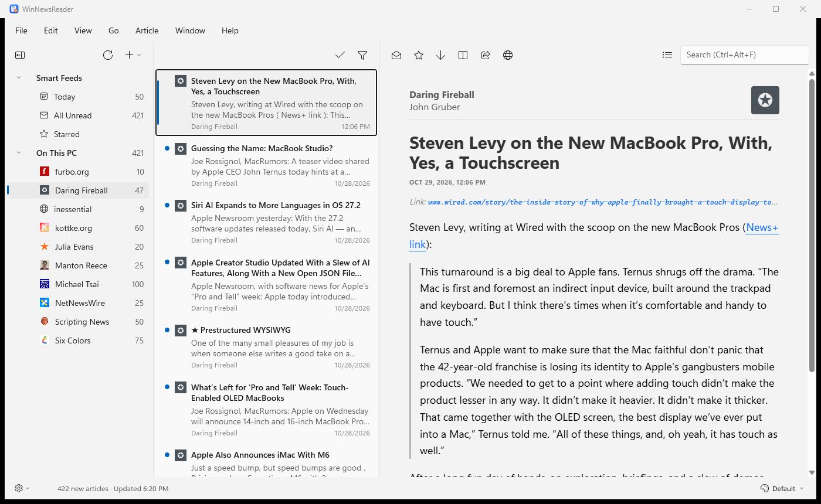
Task: Share the current article
Action: pos(486,55)
